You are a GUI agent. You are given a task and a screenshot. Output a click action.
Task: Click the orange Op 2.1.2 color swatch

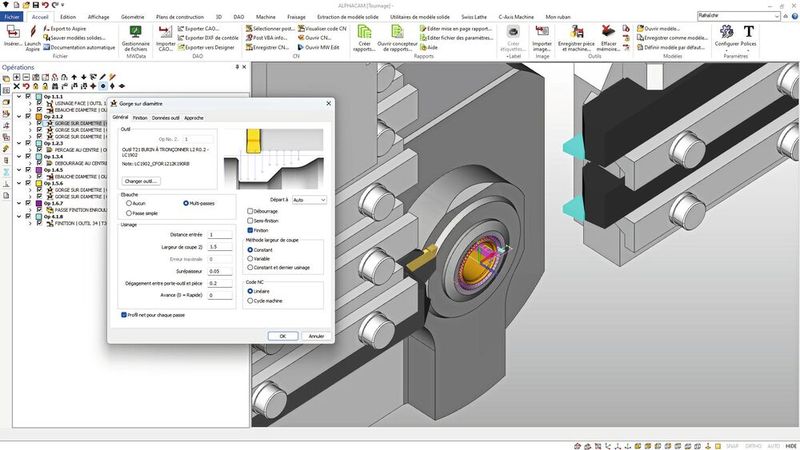click(x=39, y=116)
